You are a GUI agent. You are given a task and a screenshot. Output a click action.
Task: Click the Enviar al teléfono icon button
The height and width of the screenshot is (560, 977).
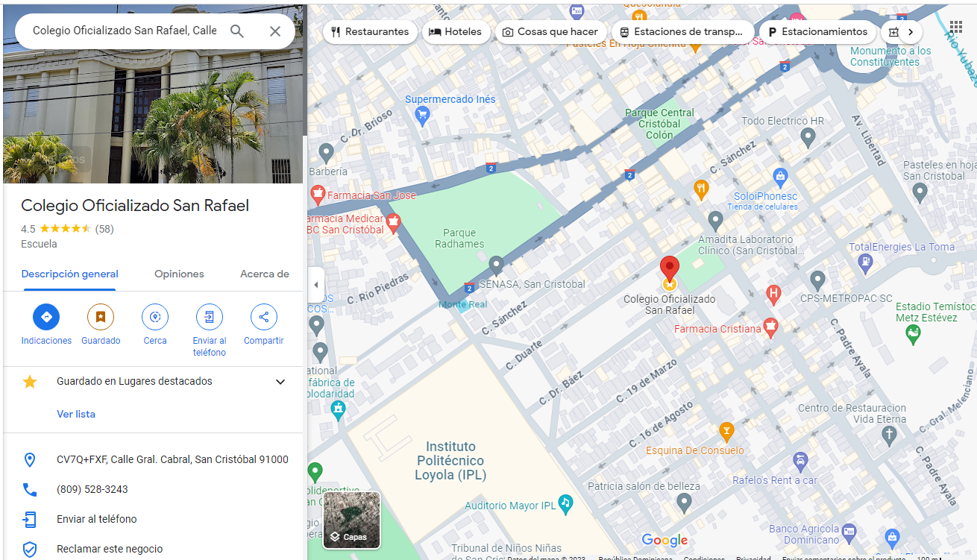(210, 317)
